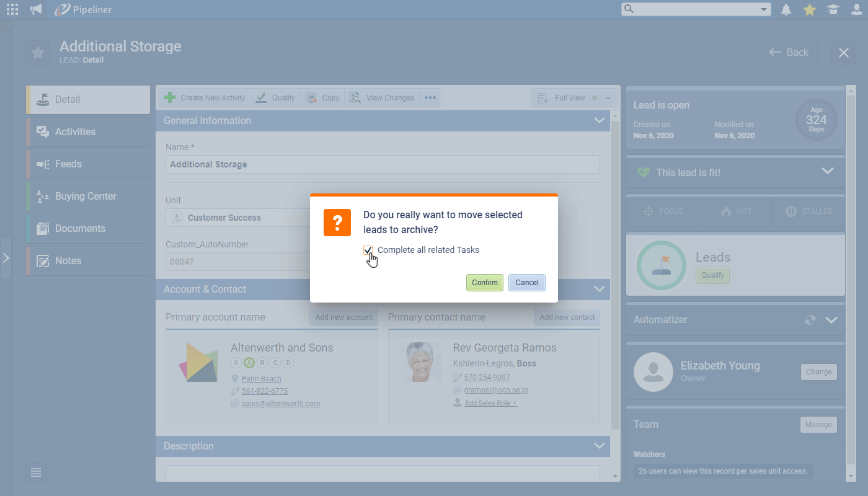Toggle the HOT flag on the lead

pos(736,211)
